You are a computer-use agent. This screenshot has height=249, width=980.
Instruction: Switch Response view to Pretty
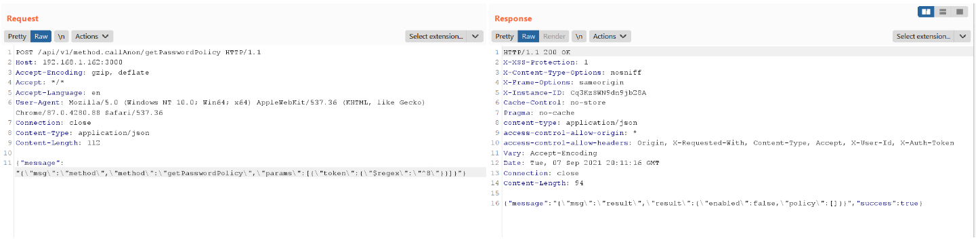505,37
